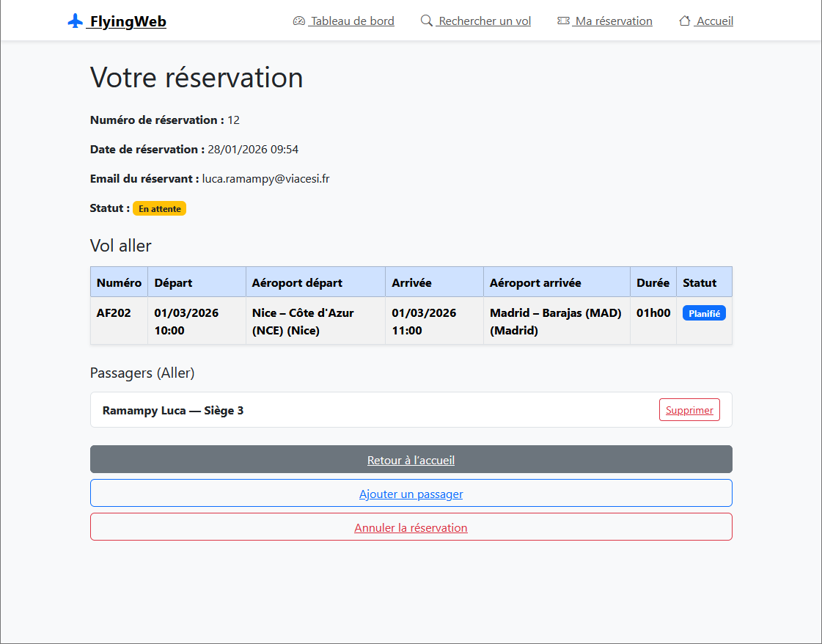Click the Supprimer button for passenger Ramampy Luca
Viewport: 822px width, 644px height.
click(689, 409)
